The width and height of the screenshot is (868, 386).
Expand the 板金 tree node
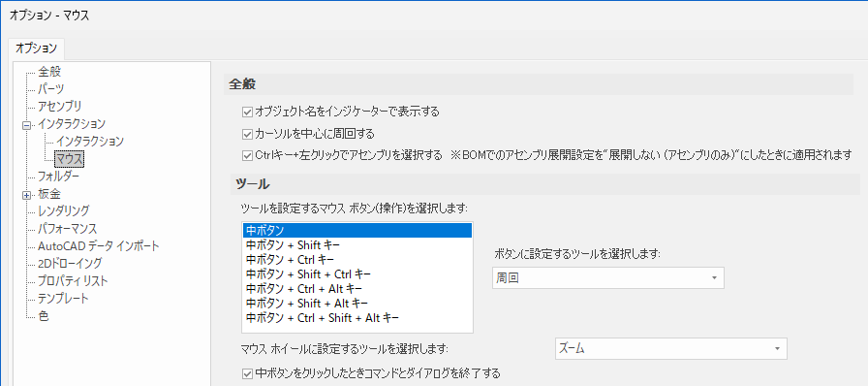[25, 195]
